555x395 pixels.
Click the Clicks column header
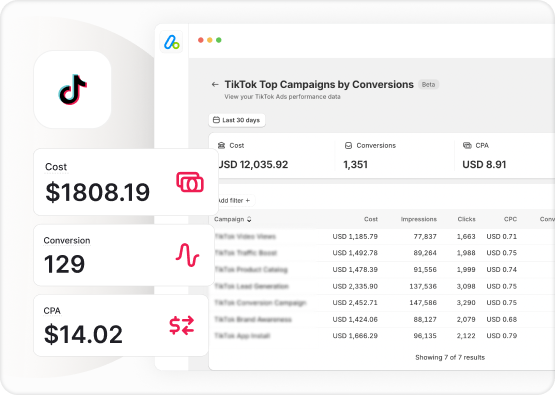466,219
